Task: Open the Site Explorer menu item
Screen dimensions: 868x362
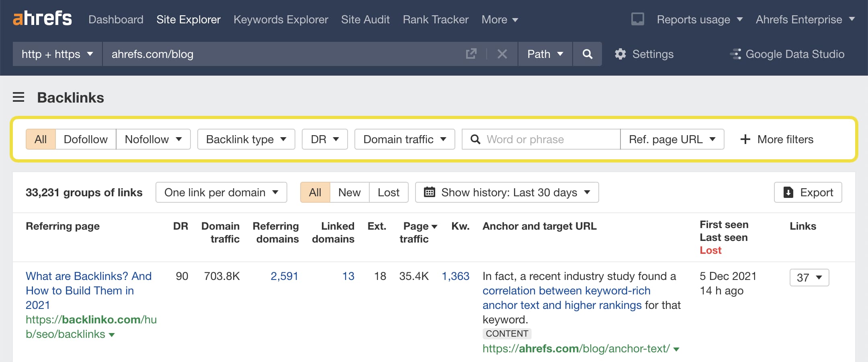Action: coord(188,19)
